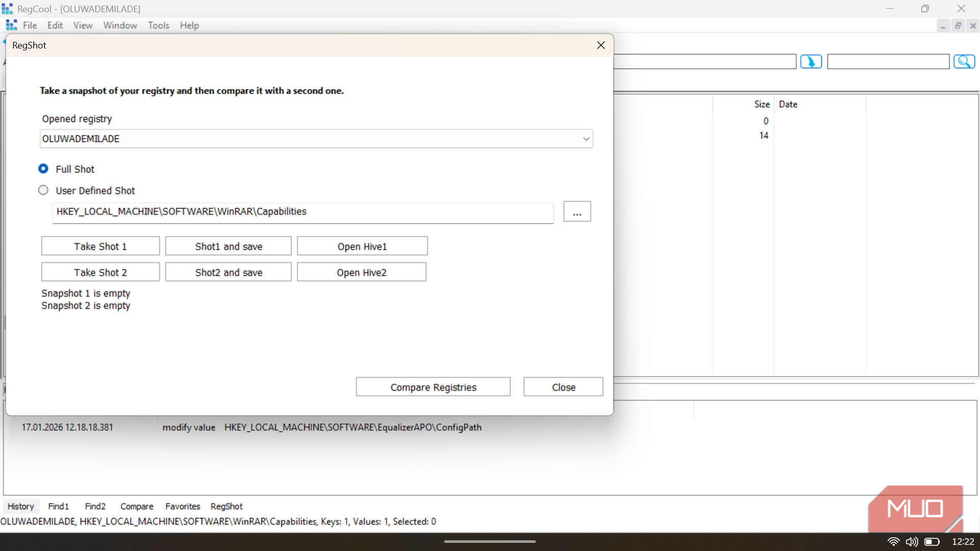Click the RegCool icon left of File menu
Viewport: 980px width, 551px height.
click(x=11, y=25)
